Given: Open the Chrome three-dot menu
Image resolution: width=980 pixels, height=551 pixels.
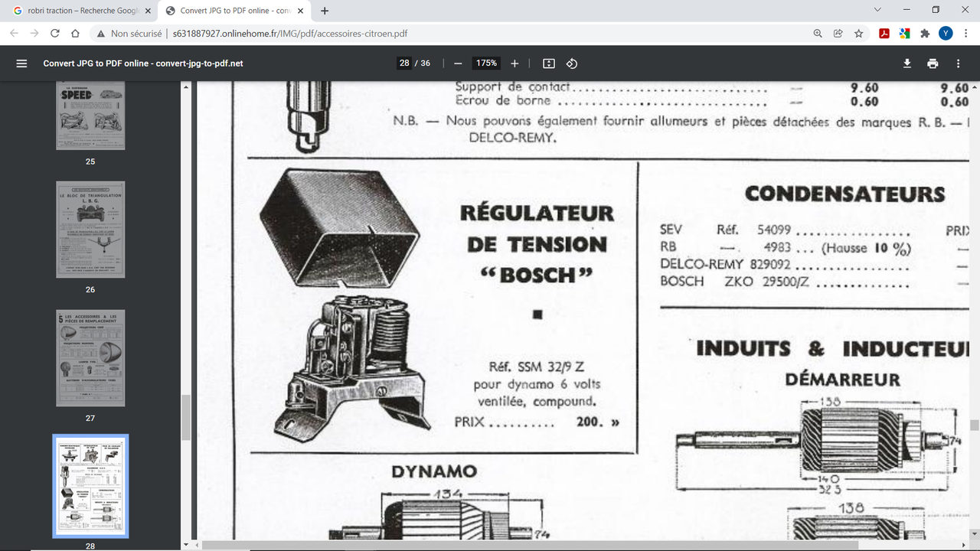Looking at the screenshot, I should pyautogui.click(x=966, y=34).
